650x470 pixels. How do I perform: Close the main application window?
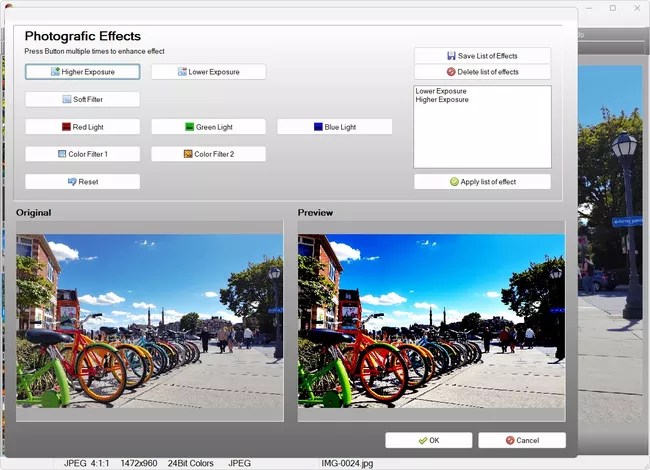pyautogui.click(x=637, y=8)
